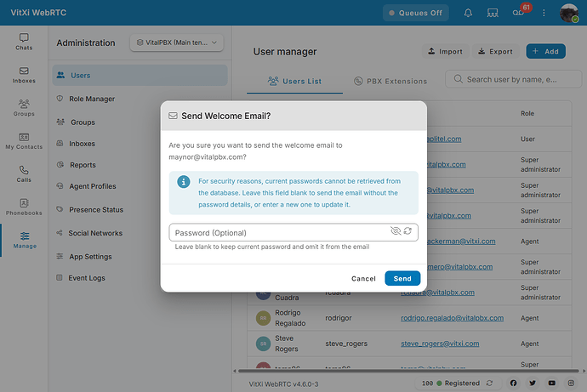The height and width of the screenshot is (392, 587).
Task: Open the Phonebooks sidebar section
Action: [24, 207]
